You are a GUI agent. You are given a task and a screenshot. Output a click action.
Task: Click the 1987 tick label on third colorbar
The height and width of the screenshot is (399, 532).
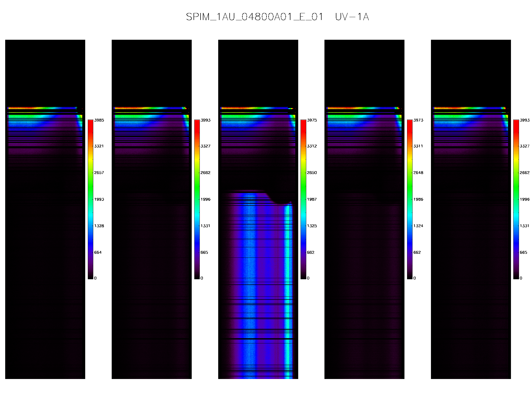[312, 199]
